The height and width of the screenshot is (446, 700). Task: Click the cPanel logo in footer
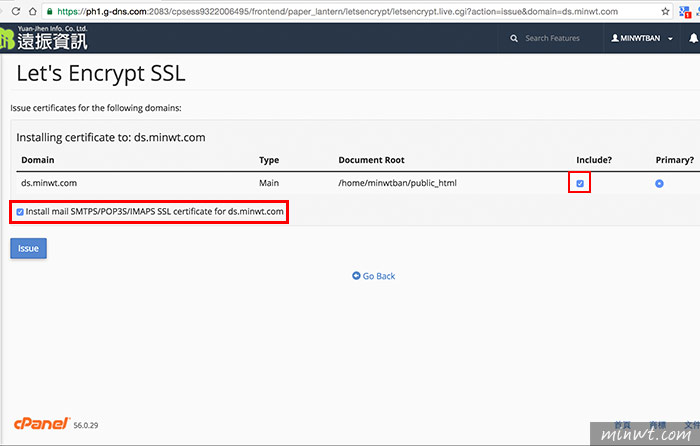pos(42,423)
